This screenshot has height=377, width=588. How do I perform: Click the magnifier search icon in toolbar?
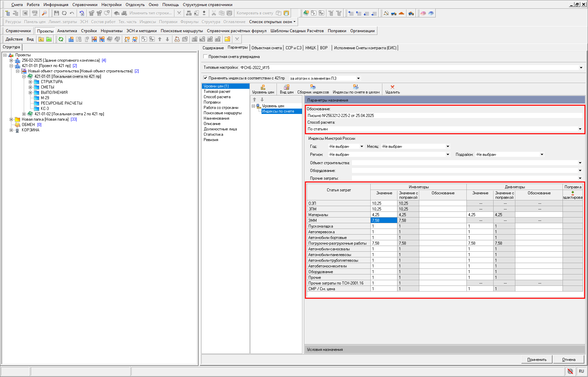[44, 13]
